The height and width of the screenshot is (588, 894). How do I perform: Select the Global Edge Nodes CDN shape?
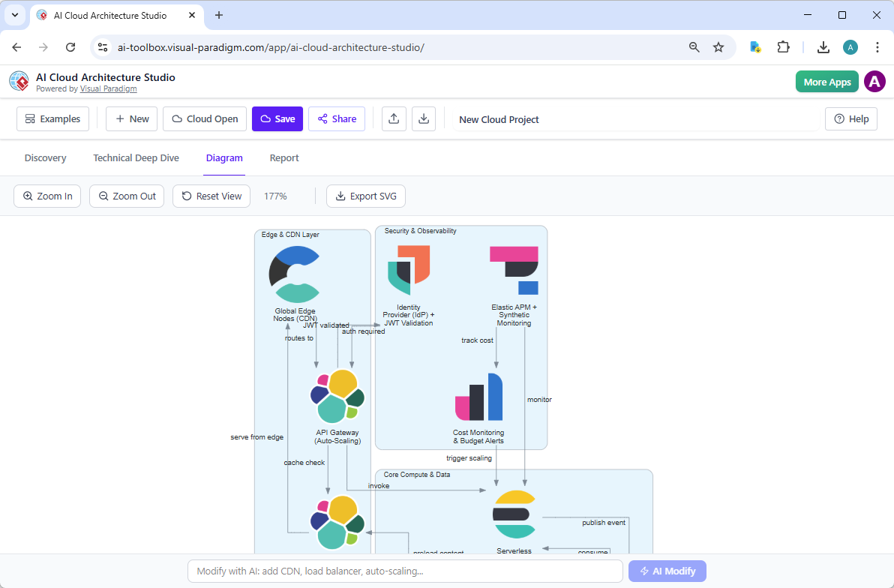(294, 274)
